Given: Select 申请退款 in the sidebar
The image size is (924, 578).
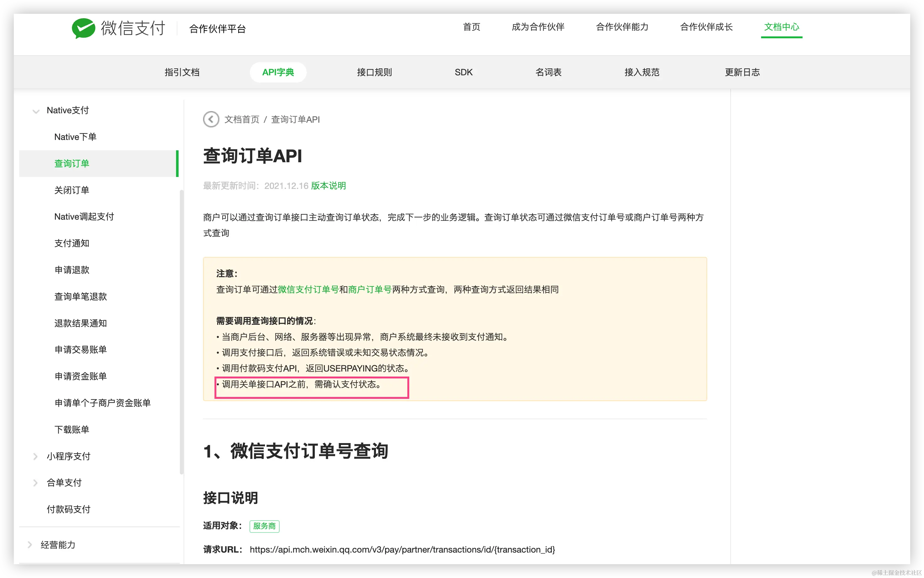Looking at the screenshot, I should click(72, 270).
